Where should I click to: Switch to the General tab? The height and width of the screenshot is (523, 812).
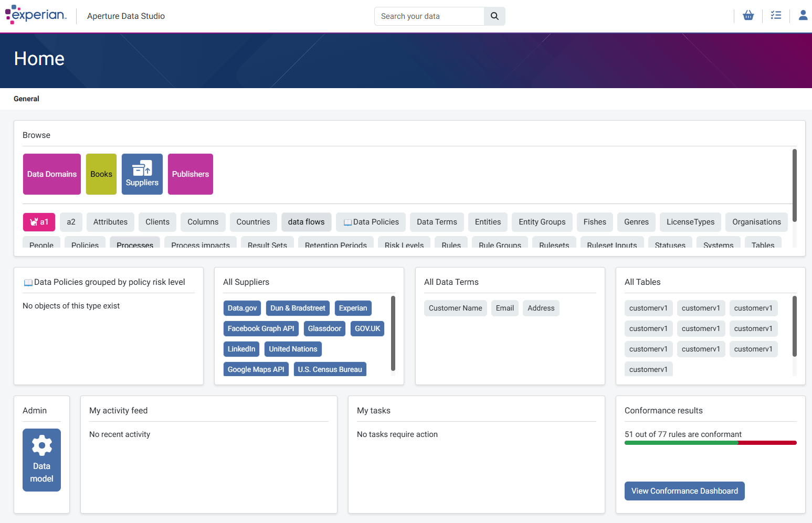click(x=26, y=99)
